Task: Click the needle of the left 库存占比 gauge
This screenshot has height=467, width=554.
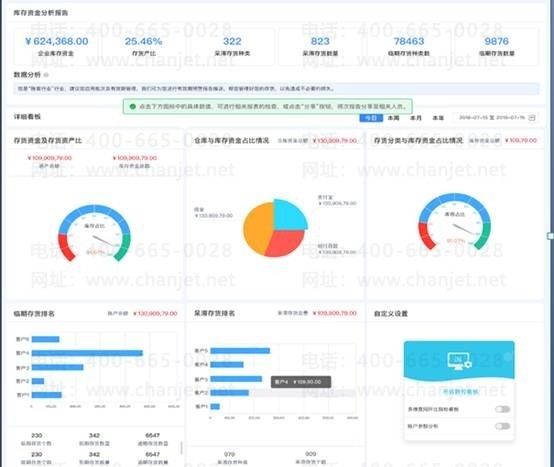Action: pyautogui.click(x=104, y=241)
